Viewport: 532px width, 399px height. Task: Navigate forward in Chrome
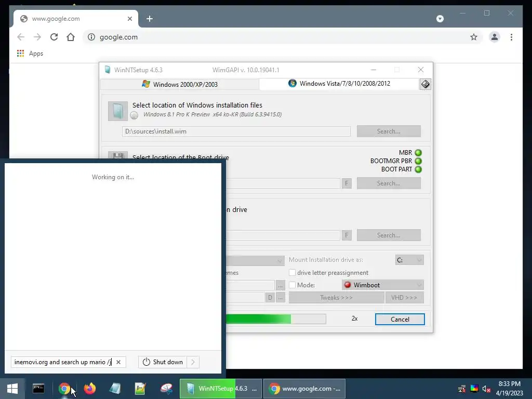point(37,37)
